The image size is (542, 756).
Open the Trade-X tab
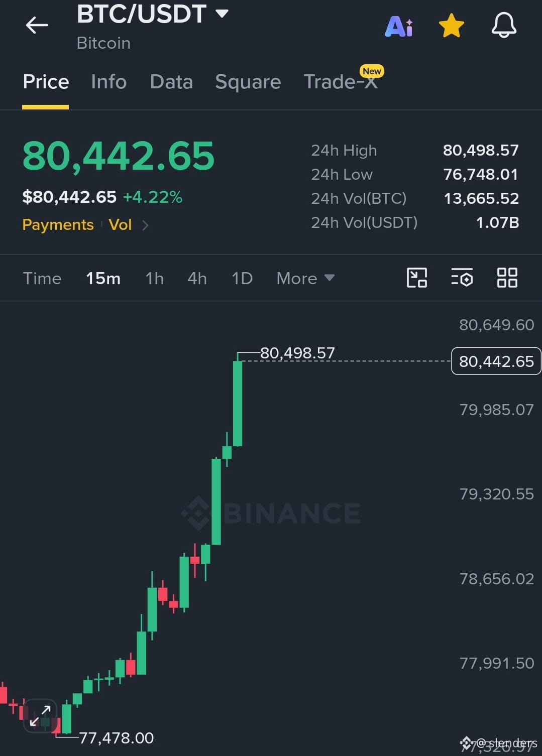click(341, 82)
